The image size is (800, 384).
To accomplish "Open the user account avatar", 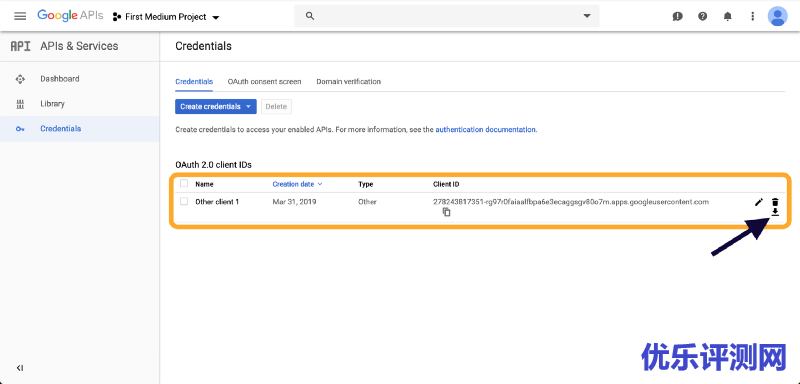I will [777, 16].
